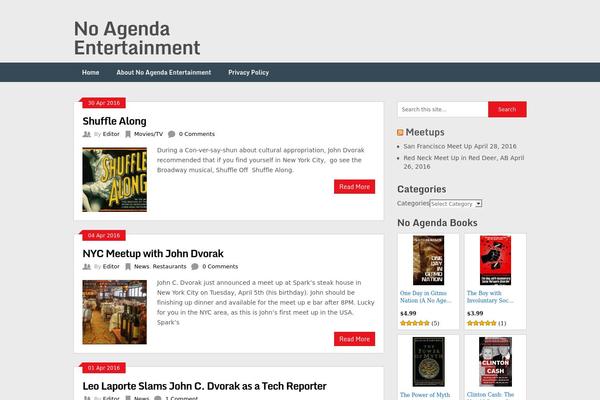The width and height of the screenshot is (600, 400).
Task: Click comment bubble icon under NYC Meetup post
Action: [195, 266]
